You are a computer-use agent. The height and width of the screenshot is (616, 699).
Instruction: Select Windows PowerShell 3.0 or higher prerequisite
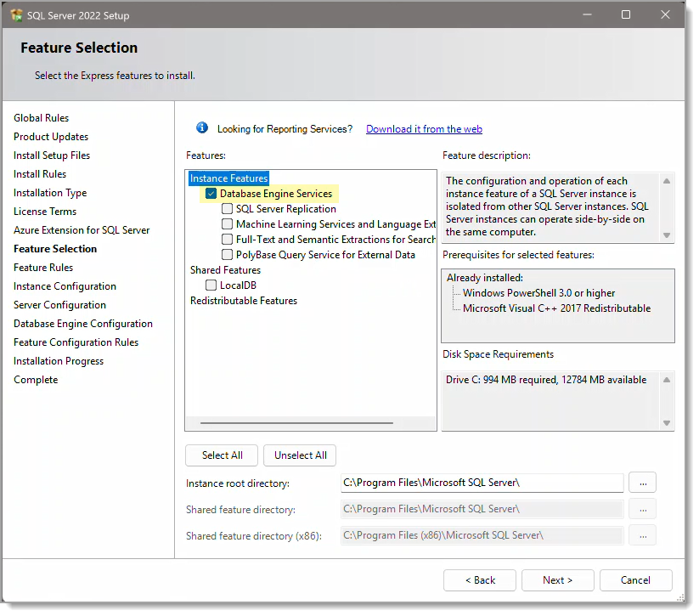(x=538, y=293)
